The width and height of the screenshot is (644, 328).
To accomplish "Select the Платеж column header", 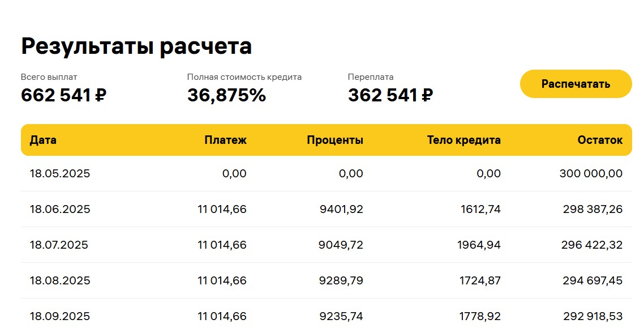I will pyautogui.click(x=225, y=140).
